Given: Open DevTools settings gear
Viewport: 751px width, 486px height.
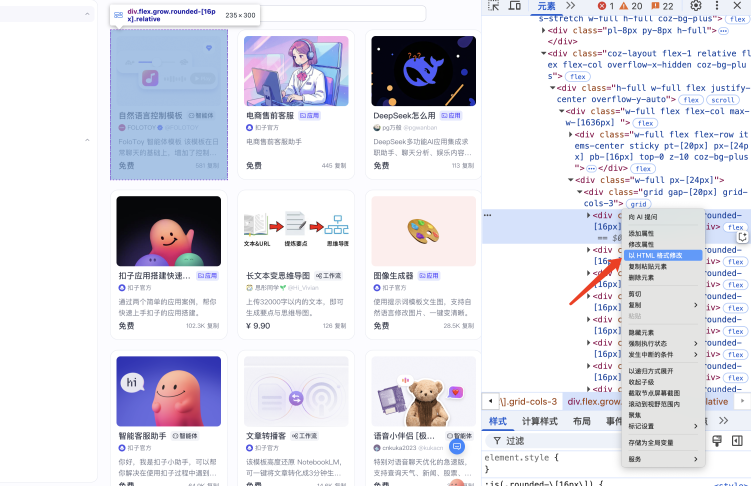Looking at the screenshot, I should (697, 6).
